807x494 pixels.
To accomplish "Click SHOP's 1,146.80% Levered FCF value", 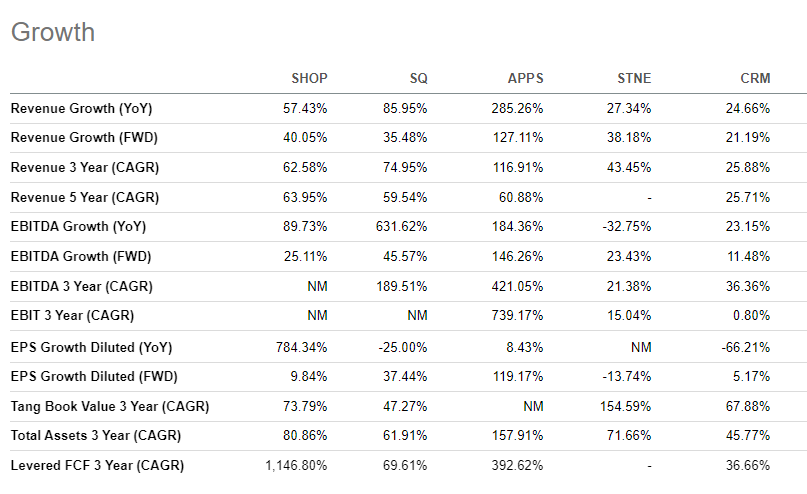I will click(296, 466).
